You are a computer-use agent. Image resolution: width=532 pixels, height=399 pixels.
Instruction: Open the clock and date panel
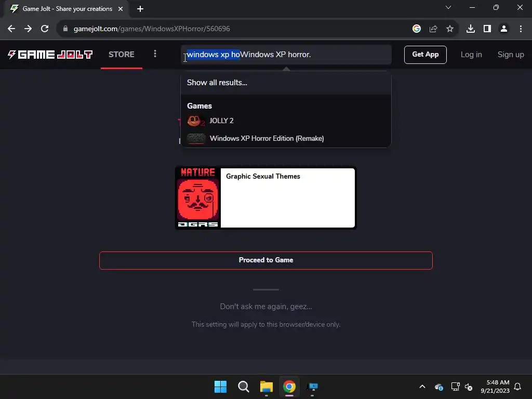(x=495, y=387)
